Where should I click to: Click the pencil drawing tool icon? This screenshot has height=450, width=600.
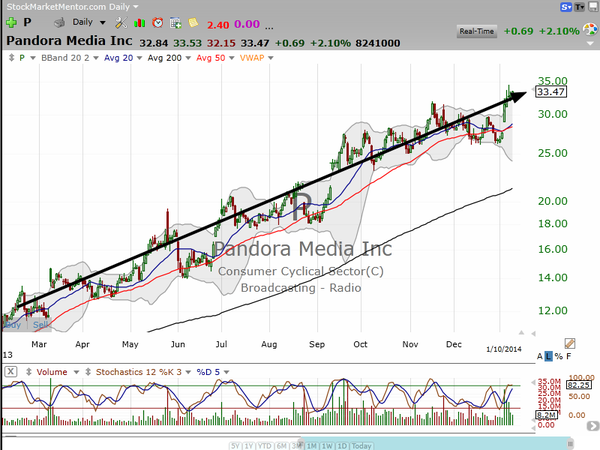point(570,343)
